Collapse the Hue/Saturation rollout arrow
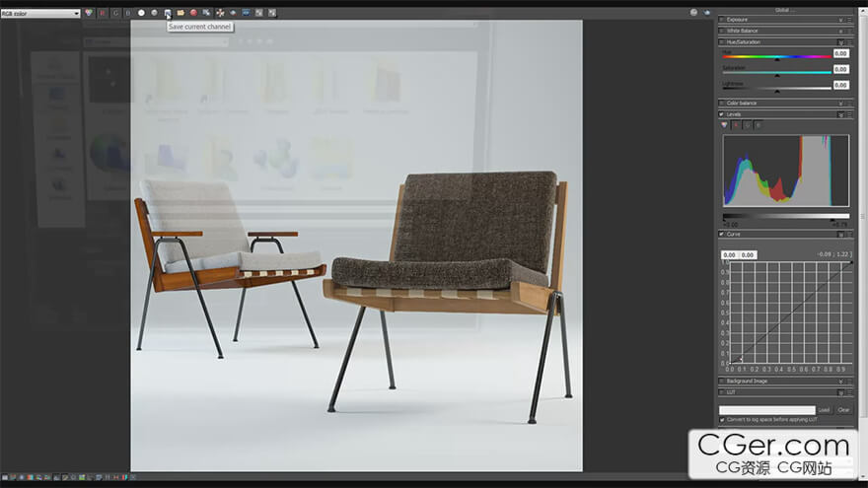This screenshot has width=868, height=488. [840, 42]
